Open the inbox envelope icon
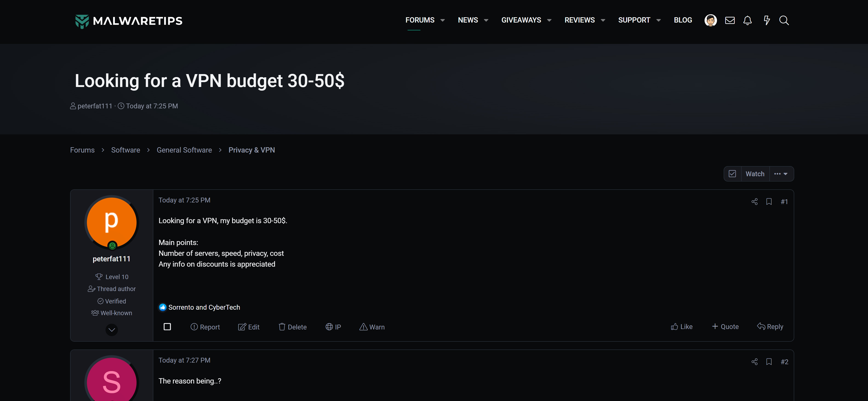This screenshot has width=868, height=401. coord(730,20)
